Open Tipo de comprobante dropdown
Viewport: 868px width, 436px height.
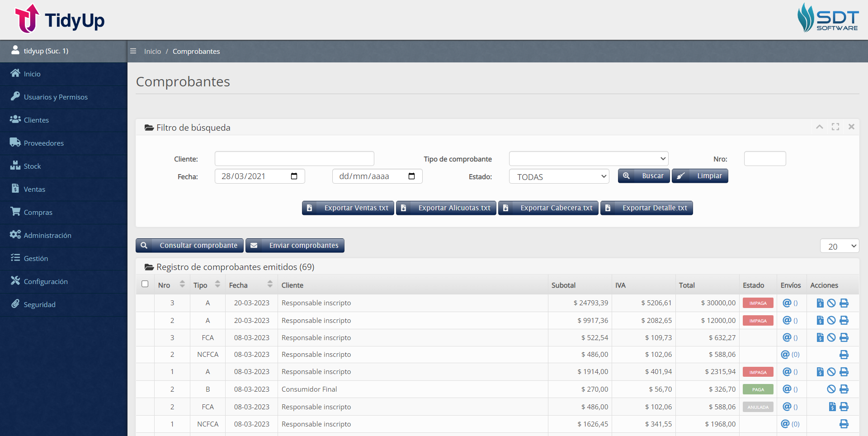(x=589, y=159)
